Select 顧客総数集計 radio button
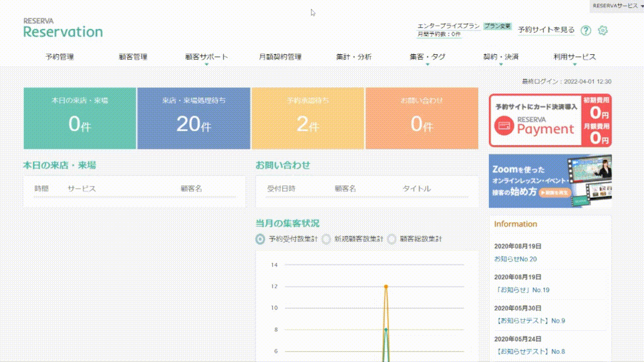644x362 pixels. 392,239
